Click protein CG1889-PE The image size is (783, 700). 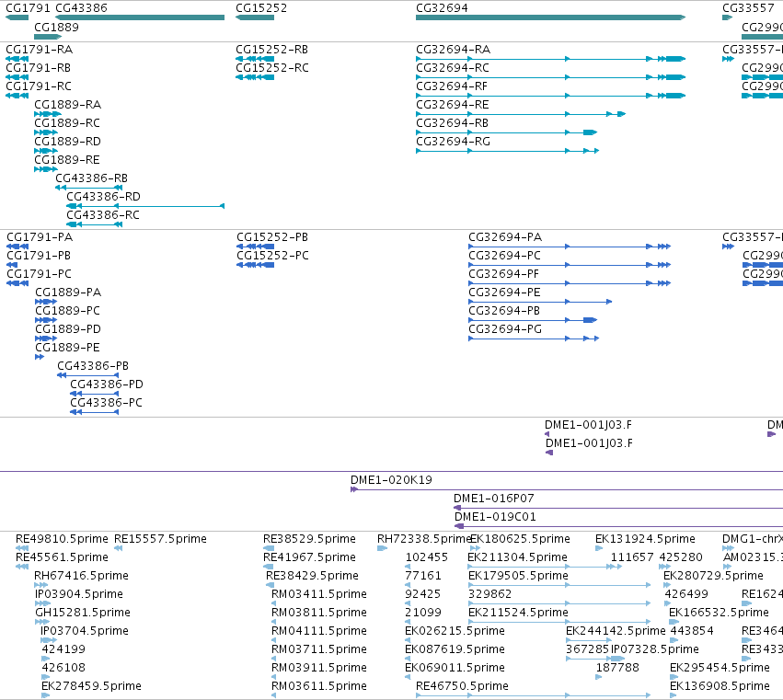[40, 357]
